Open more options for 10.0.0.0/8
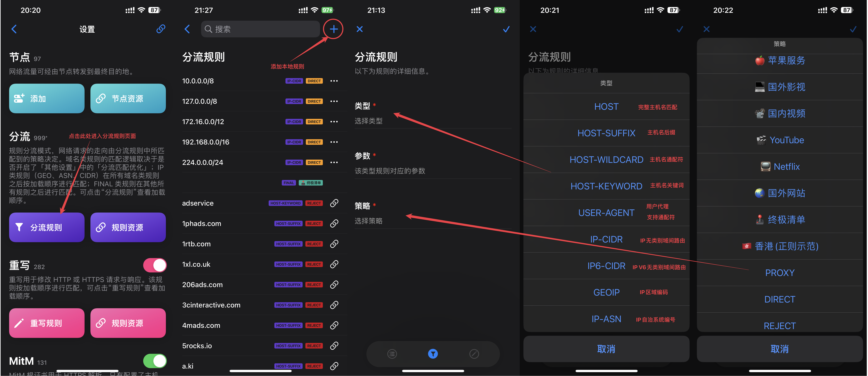The image size is (868, 376). click(334, 81)
